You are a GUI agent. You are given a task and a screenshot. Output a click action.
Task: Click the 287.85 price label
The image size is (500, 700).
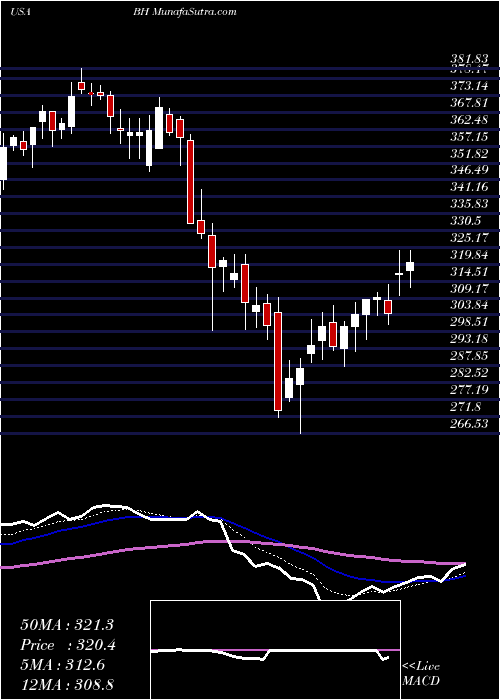point(468,356)
